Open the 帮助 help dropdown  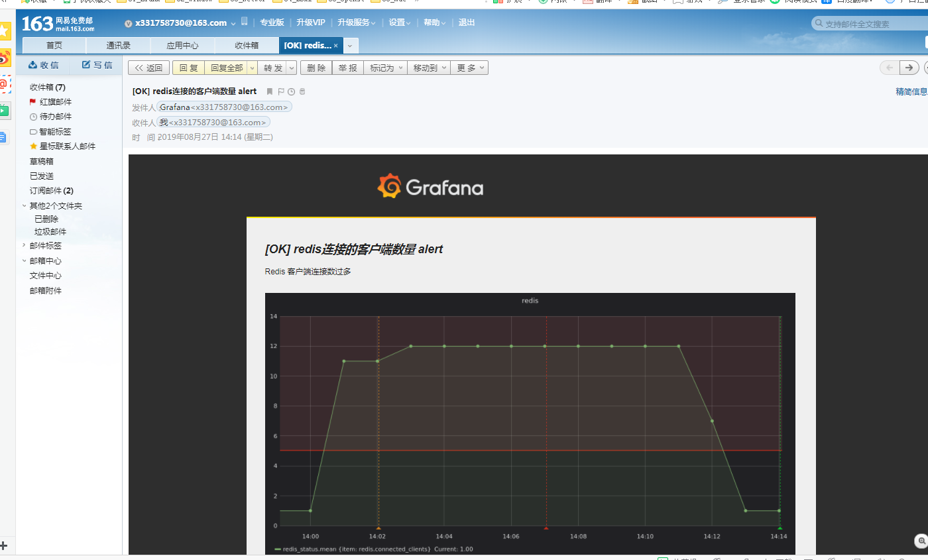(435, 23)
